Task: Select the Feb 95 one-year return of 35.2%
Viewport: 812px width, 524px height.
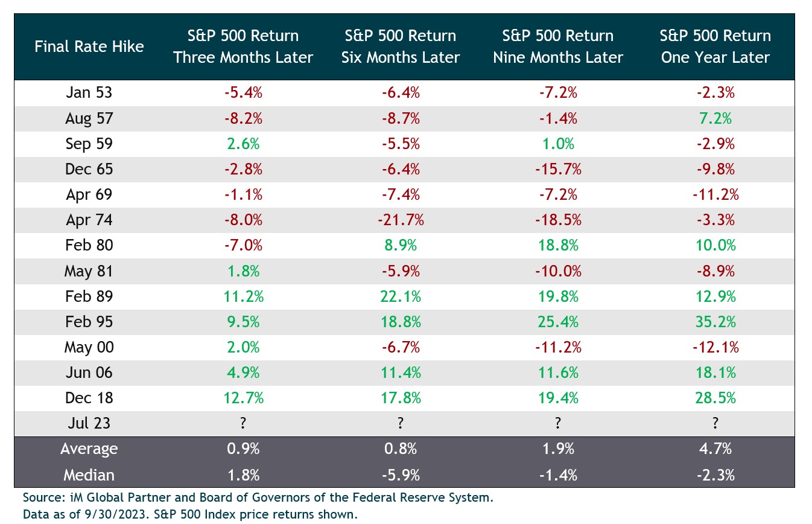Action: pos(715,322)
